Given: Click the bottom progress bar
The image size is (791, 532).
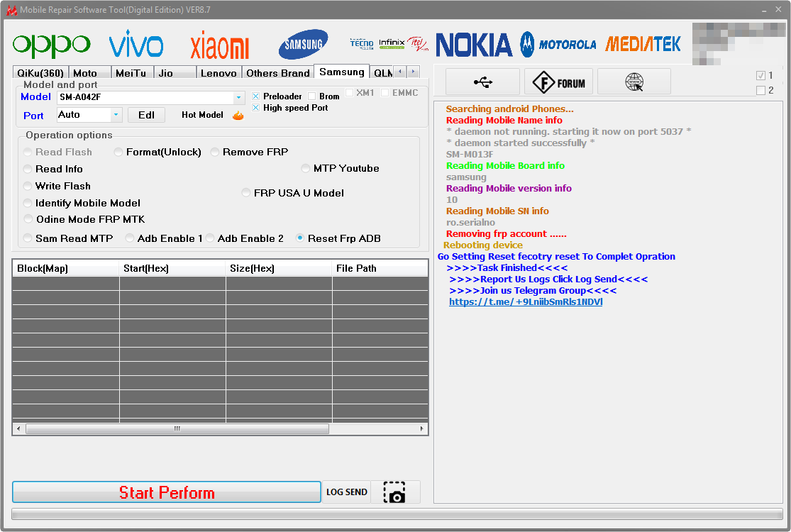Looking at the screenshot, I should tap(397, 514).
